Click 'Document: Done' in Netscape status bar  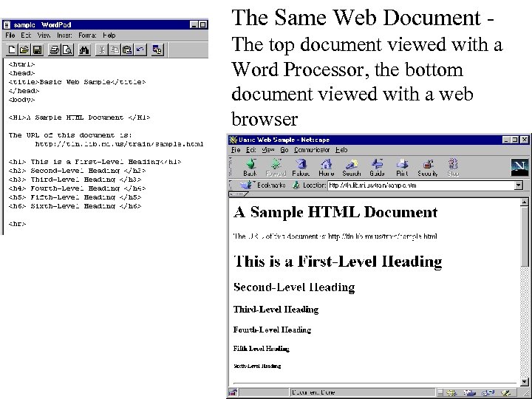pyautogui.click(x=313, y=392)
